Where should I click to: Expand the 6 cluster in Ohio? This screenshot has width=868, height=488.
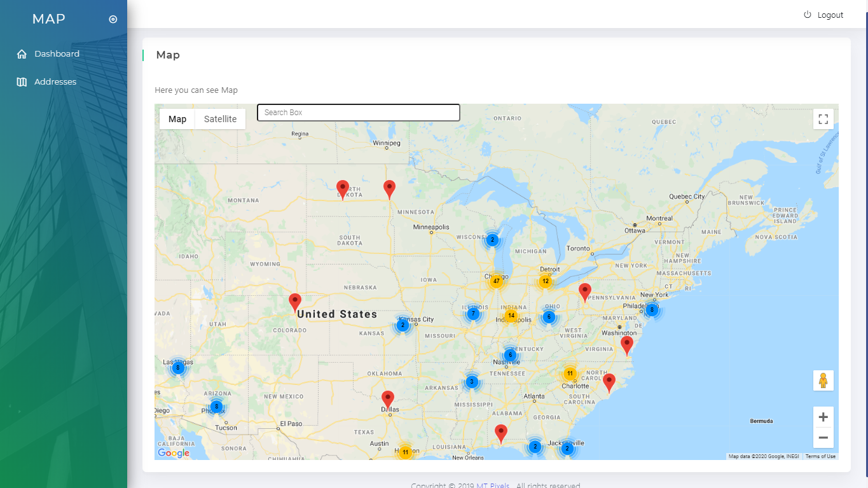point(549,317)
